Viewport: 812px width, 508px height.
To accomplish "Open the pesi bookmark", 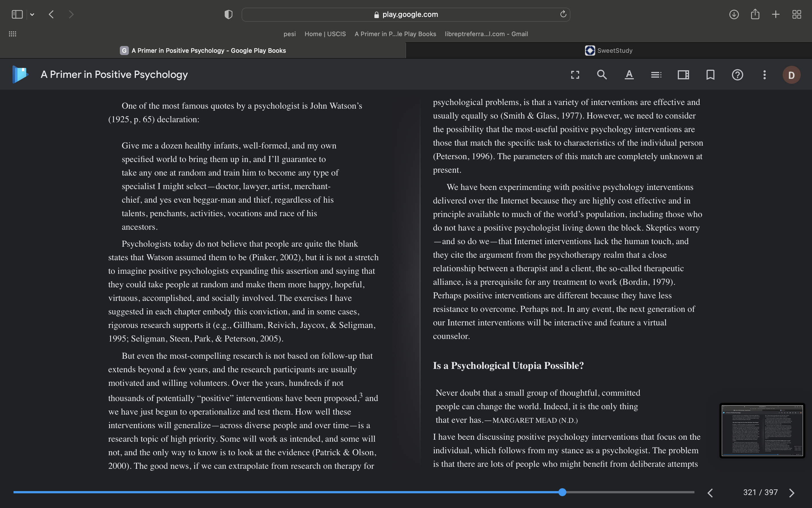I will coord(290,34).
